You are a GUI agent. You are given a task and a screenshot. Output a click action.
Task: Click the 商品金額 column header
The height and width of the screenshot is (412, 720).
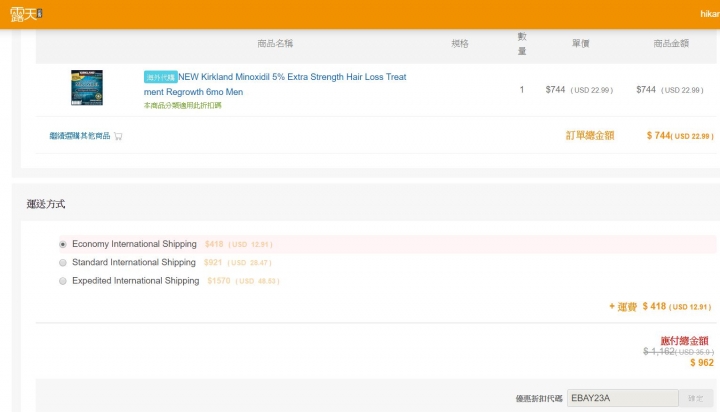click(x=671, y=44)
